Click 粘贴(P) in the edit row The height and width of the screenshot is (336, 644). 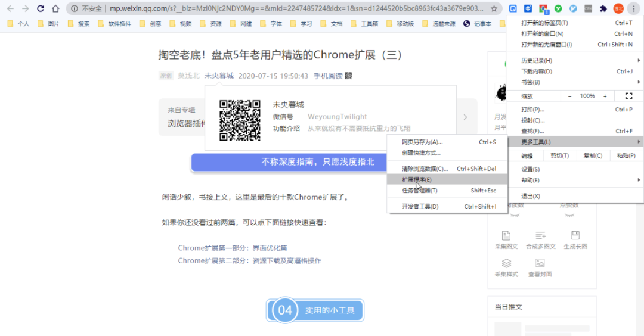tap(626, 155)
